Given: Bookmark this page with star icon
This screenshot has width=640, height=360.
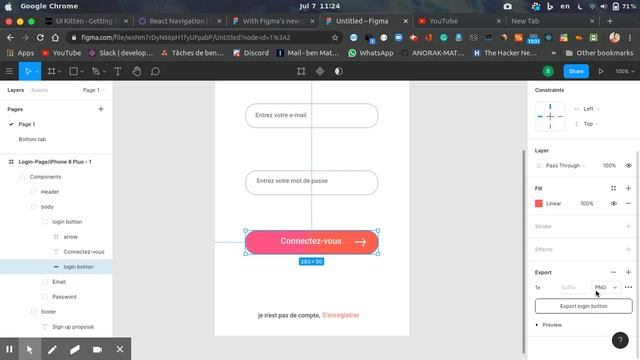Looking at the screenshot, I should click(335, 38).
